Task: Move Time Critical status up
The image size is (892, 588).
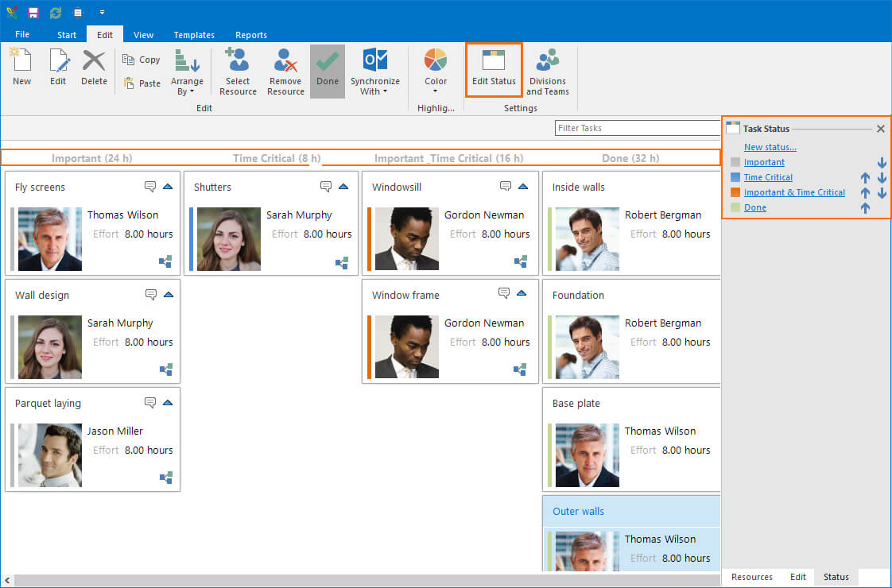Action: [x=865, y=177]
